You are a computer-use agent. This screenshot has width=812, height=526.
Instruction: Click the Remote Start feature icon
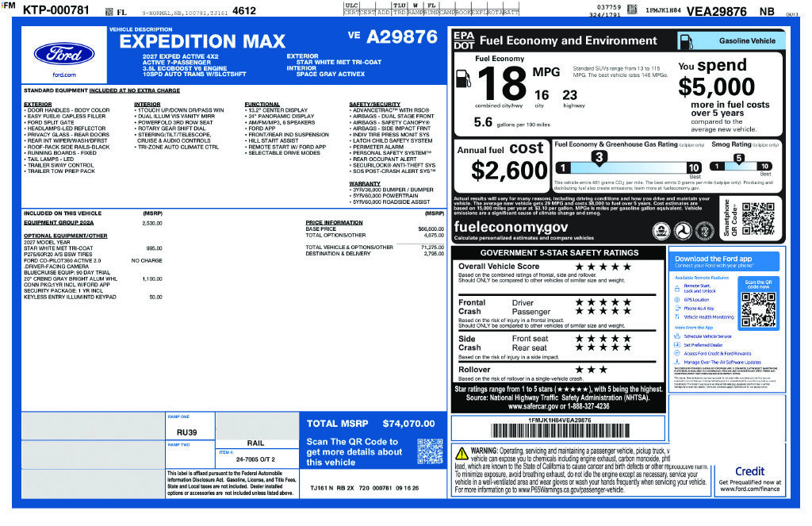pyautogui.click(x=677, y=287)
